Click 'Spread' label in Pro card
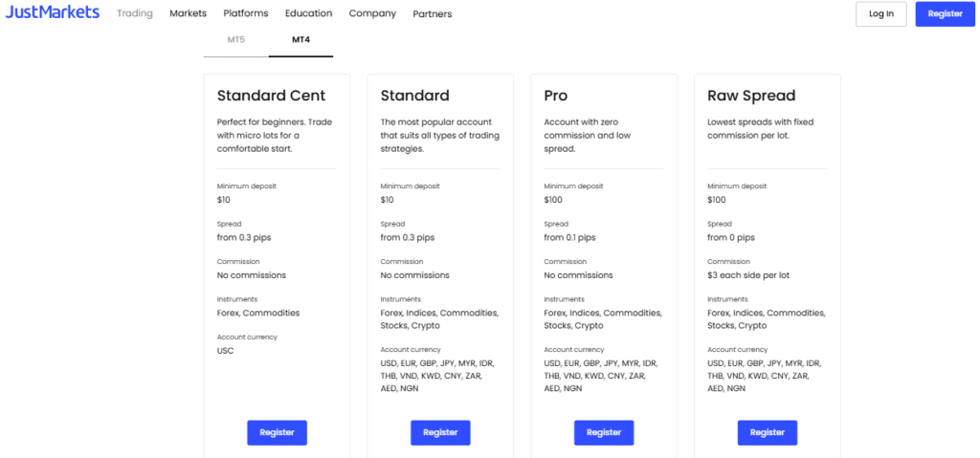 556,224
